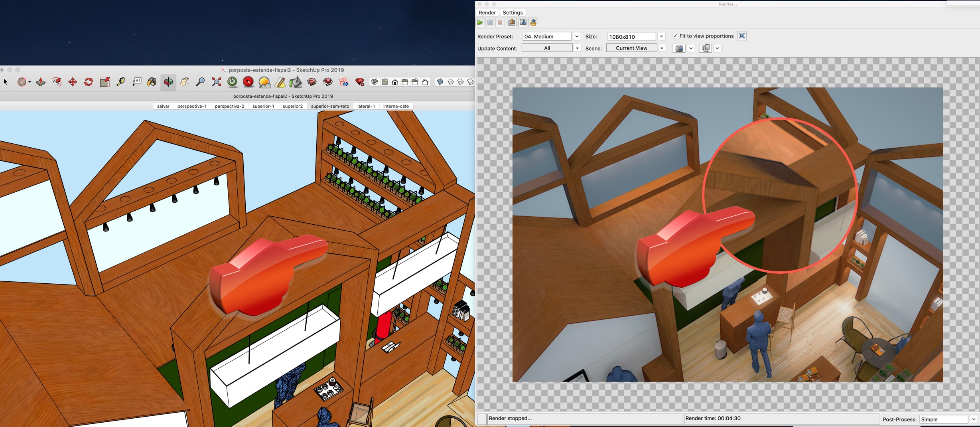Select the Zoom magnifier tool
The width and height of the screenshot is (980, 427).
[x=200, y=82]
